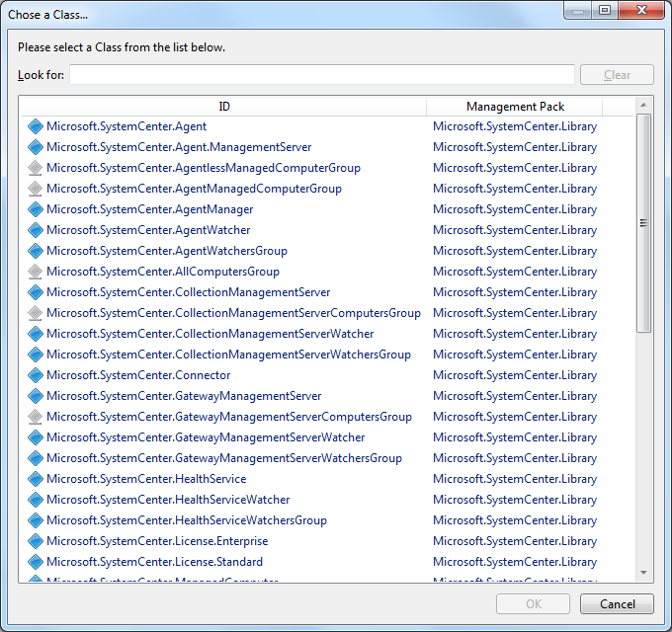Select Microsoft.SystemCenter.License.Enterprise class name
The width and height of the screenshot is (672, 632).
pyautogui.click(x=157, y=541)
